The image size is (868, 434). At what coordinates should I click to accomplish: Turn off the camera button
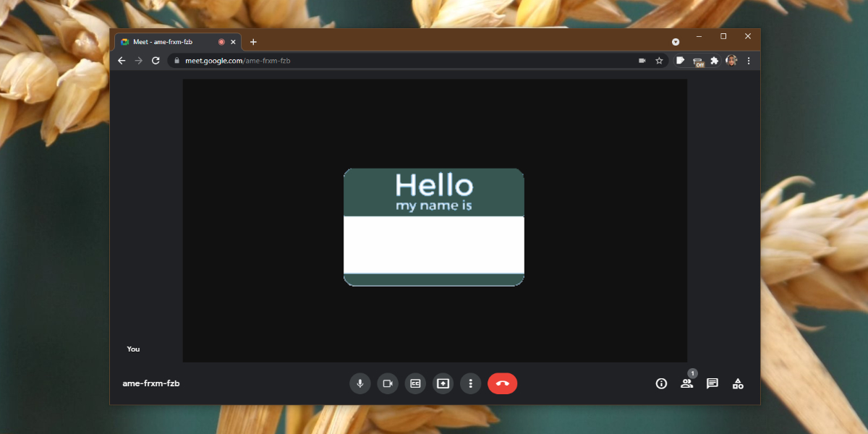coord(388,383)
